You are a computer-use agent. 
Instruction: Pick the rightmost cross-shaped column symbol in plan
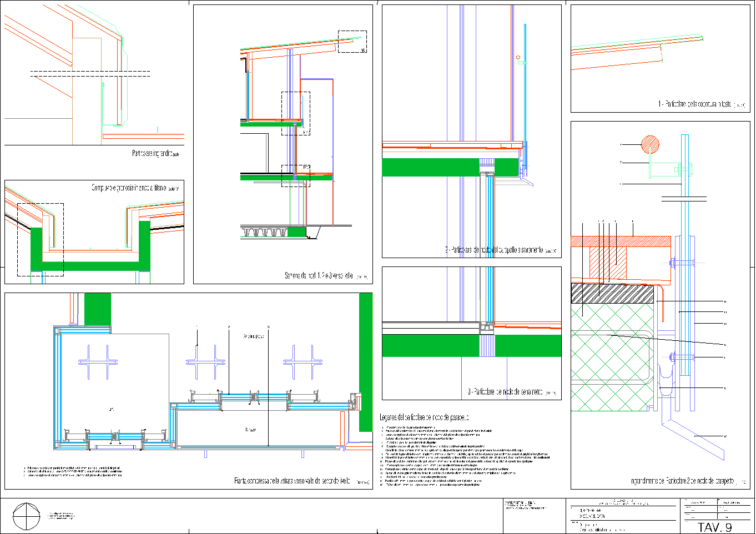[303, 362]
